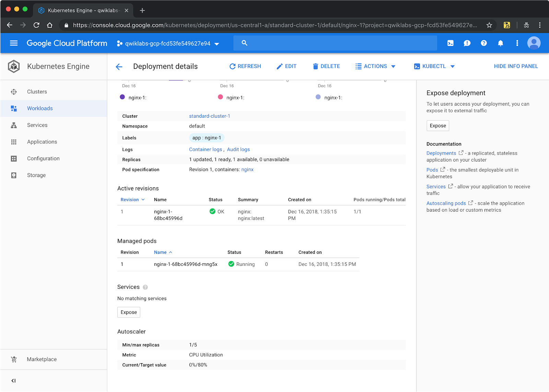Open Audit logs link
The image size is (549, 392).
[x=238, y=150]
